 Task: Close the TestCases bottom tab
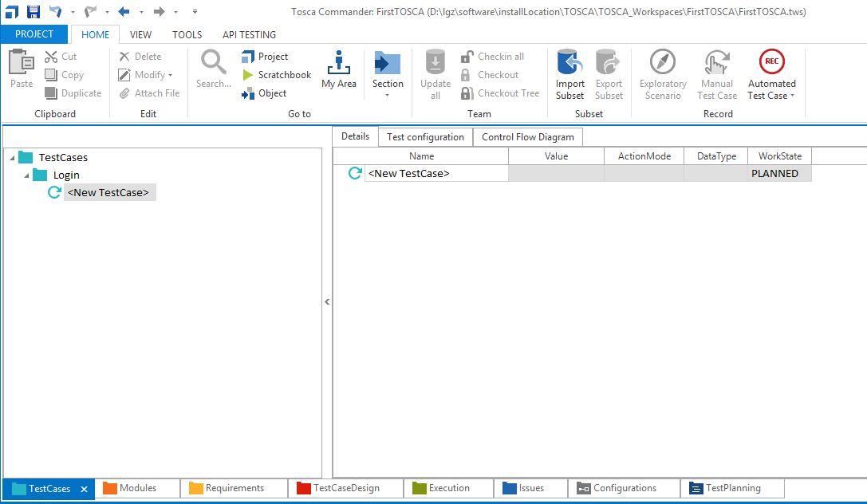[84, 489]
